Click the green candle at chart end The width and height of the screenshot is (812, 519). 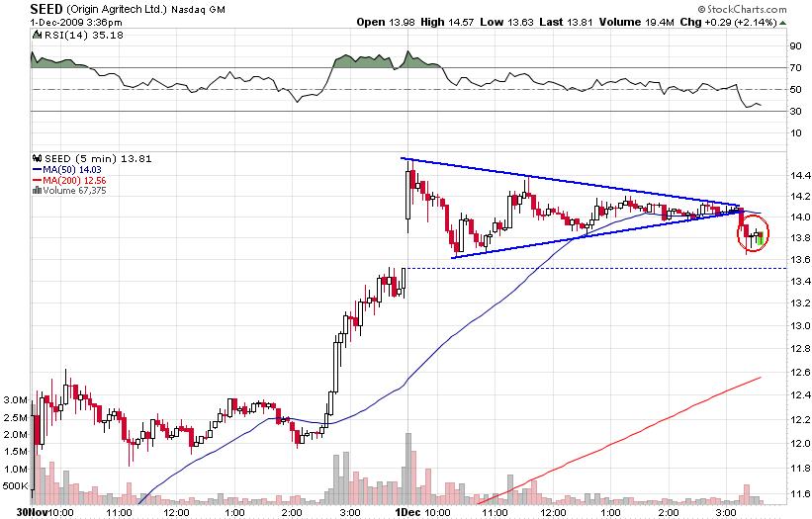[760, 238]
